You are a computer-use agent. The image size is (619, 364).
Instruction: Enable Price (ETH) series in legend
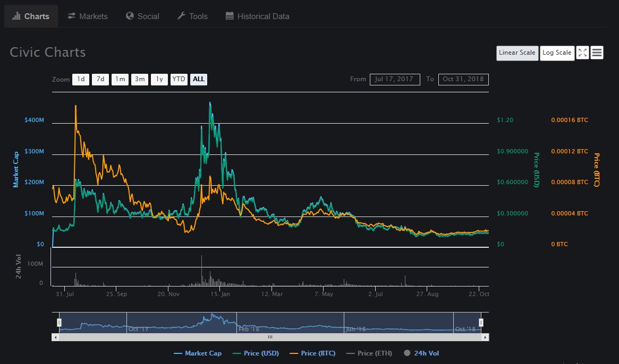[369, 353]
